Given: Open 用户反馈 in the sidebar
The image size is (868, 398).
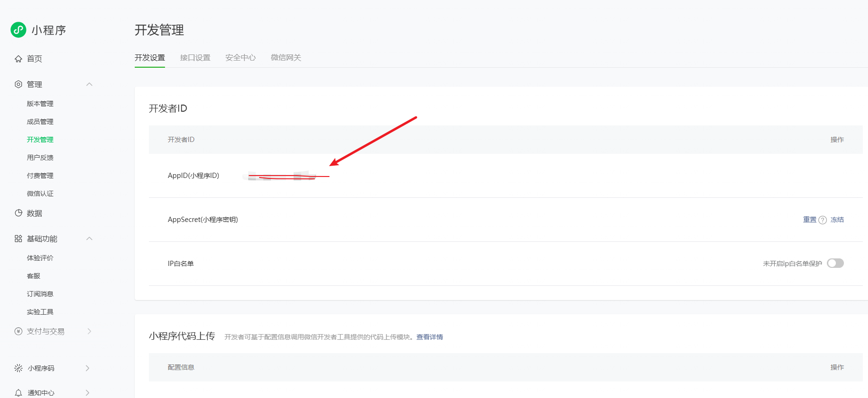Looking at the screenshot, I should pos(40,158).
